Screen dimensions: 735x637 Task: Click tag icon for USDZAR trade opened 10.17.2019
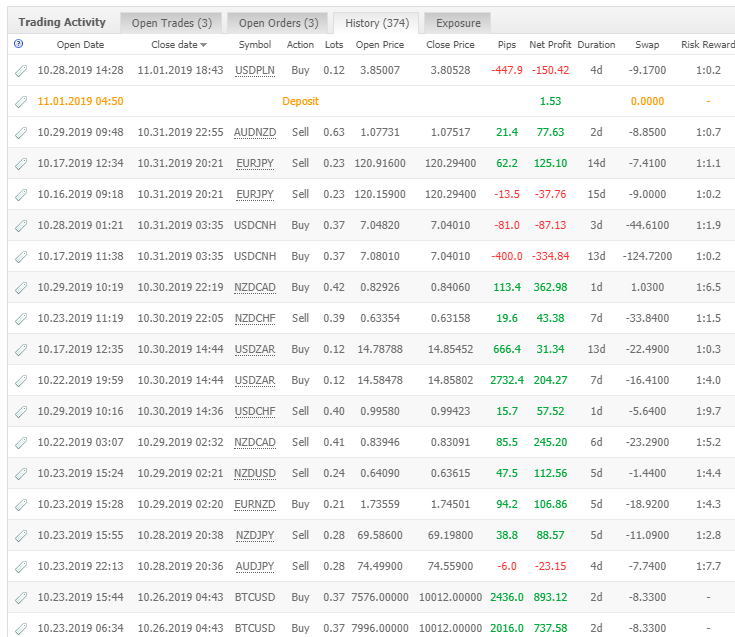point(21,350)
